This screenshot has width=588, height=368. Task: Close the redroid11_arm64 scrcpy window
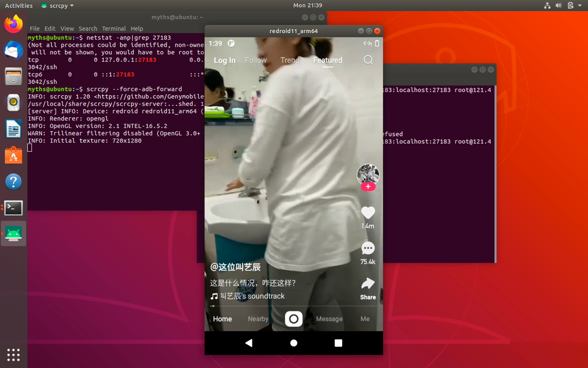[377, 31]
